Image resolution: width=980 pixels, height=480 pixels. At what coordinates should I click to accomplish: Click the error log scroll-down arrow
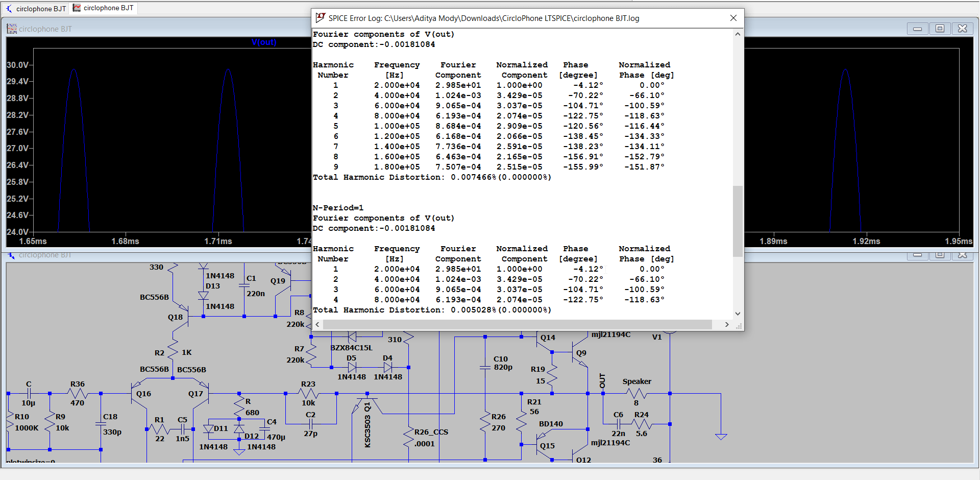[x=738, y=314]
